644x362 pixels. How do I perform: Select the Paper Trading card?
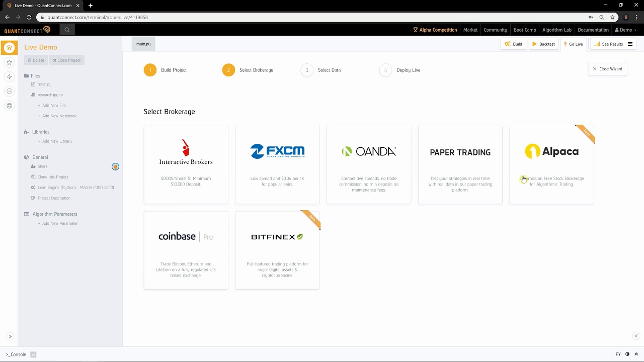pyautogui.click(x=460, y=165)
